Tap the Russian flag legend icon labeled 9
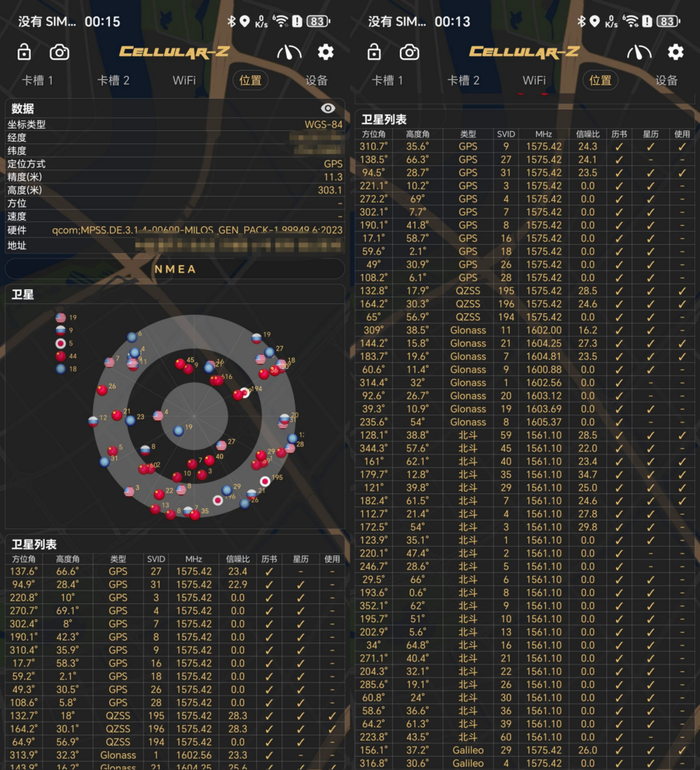700x770 pixels. [x=60, y=330]
